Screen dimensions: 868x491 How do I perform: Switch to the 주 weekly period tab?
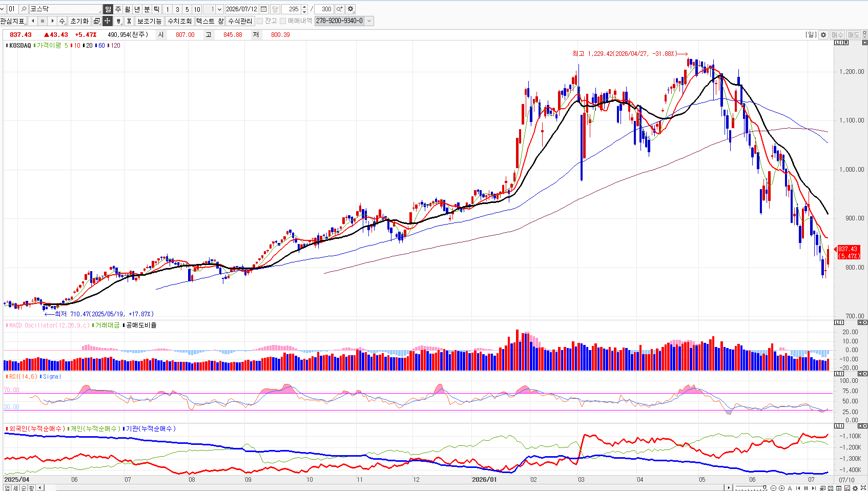[x=118, y=9]
